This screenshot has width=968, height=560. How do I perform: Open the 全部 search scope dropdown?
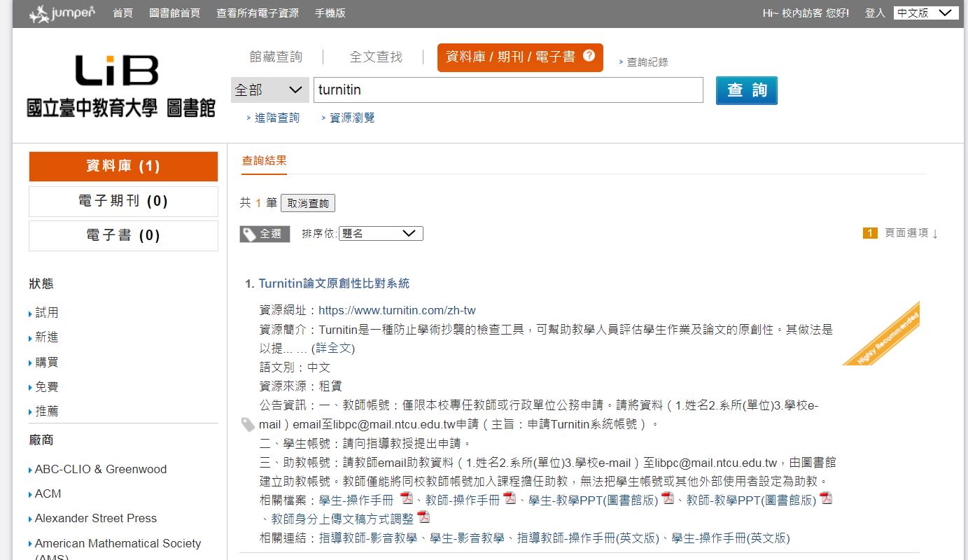coord(269,90)
